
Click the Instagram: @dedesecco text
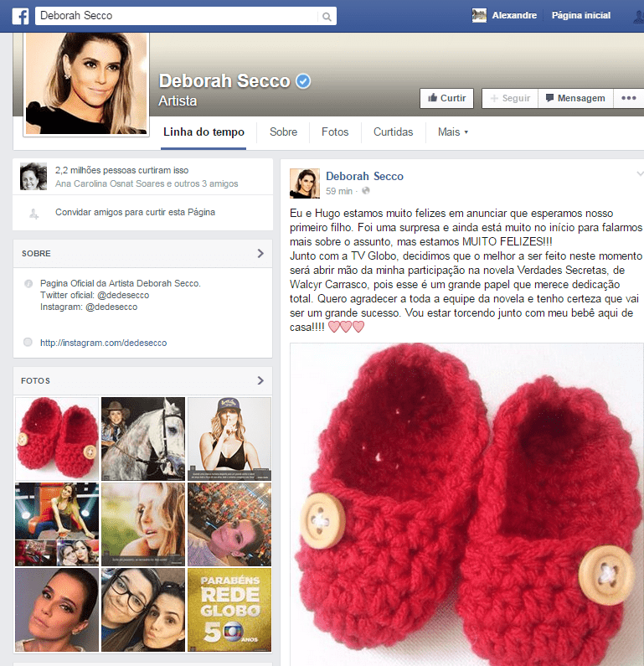pyautogui.click(x=89, y=307)
